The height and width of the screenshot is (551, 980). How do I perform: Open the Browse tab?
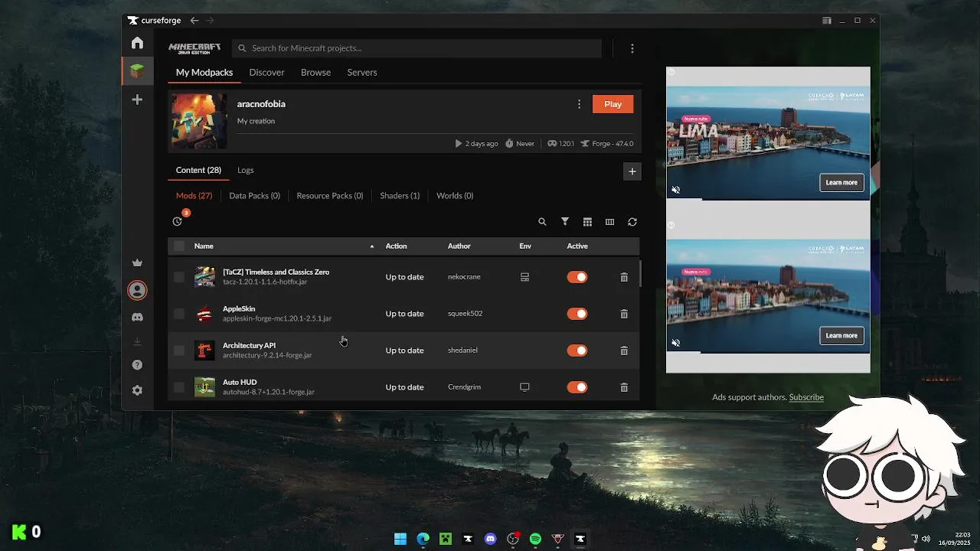(315, 72)
